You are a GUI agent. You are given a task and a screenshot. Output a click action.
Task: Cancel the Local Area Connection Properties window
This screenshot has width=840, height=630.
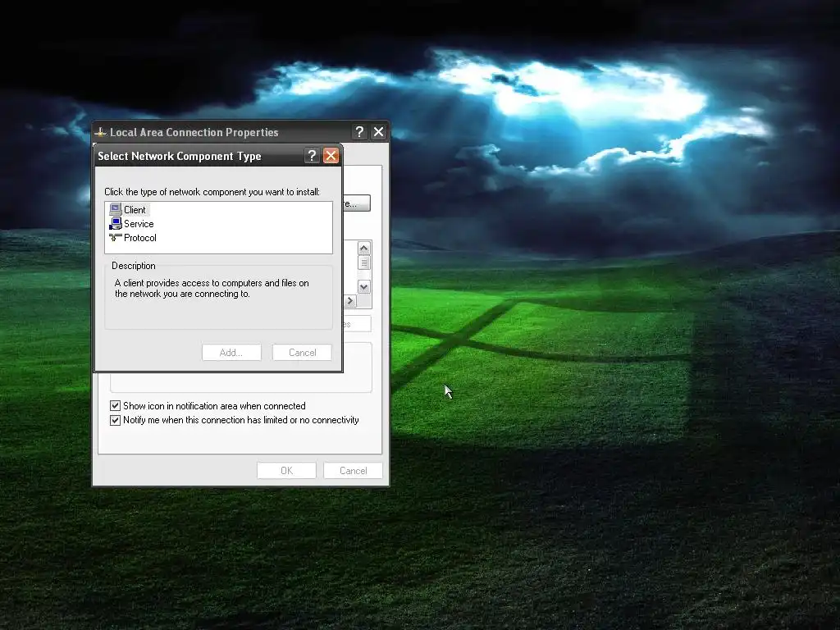pyautogui.click(x=353, y=470)
